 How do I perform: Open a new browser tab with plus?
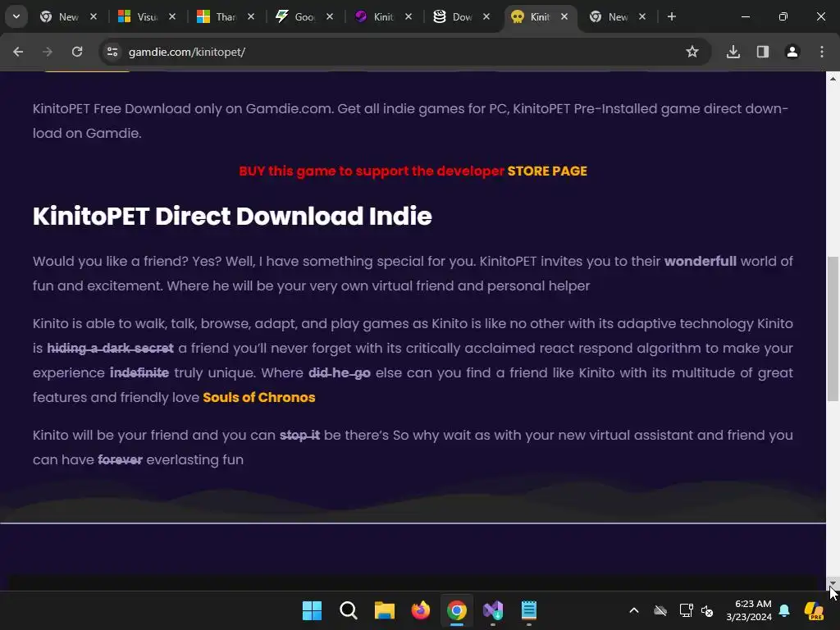[x=671, y=16]
